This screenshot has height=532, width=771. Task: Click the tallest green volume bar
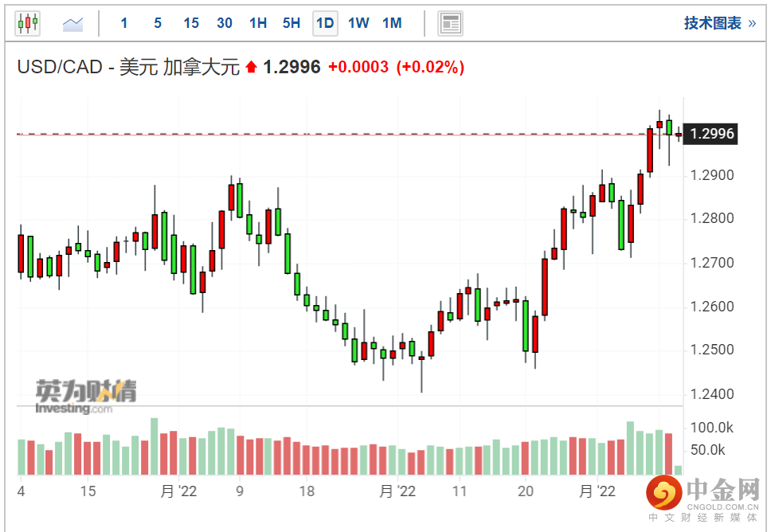155,446
